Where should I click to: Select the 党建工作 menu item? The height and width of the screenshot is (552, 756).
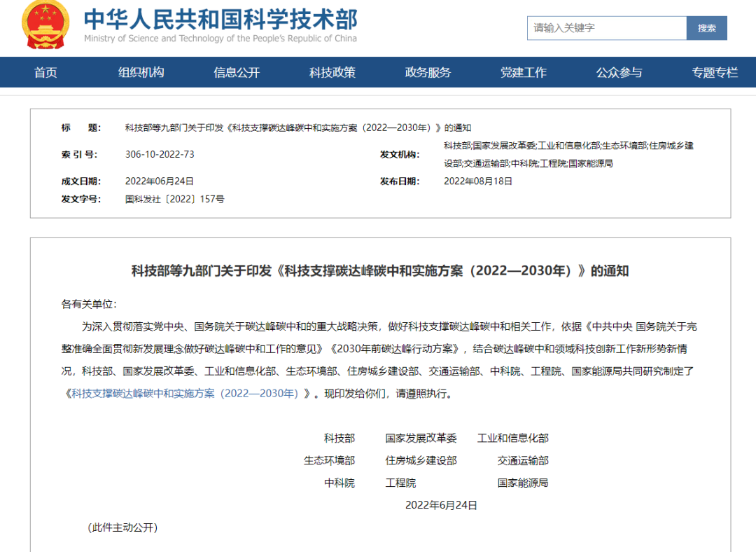(524, 72)
